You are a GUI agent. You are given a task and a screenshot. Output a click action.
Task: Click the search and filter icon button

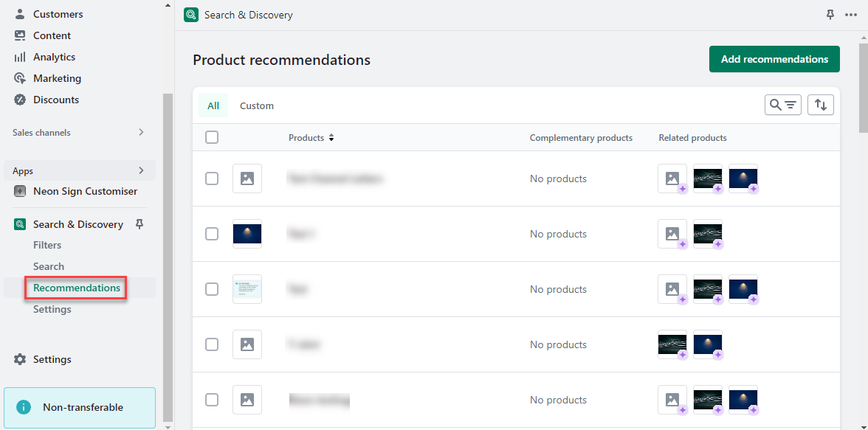click(782, 105)
